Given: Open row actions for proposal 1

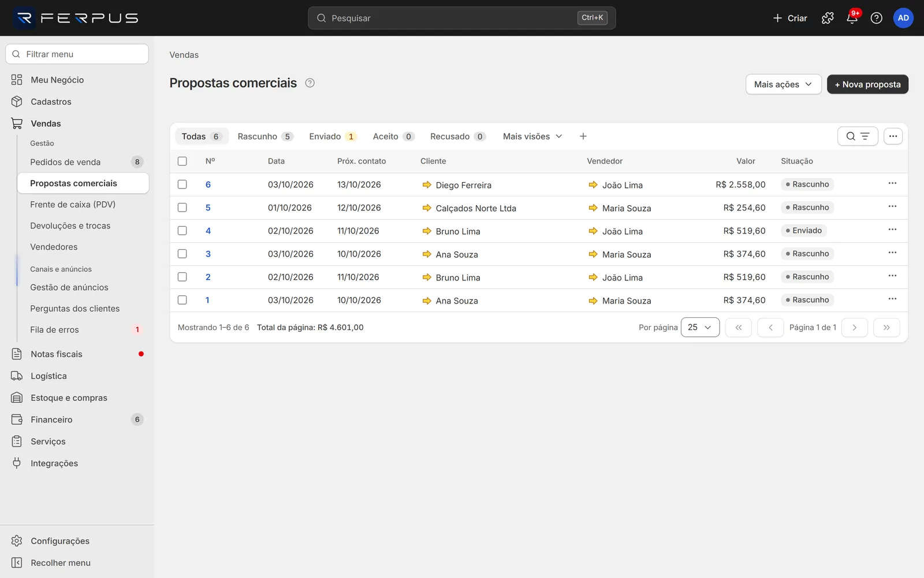Looking at the screenshot, I should point(892,299).
